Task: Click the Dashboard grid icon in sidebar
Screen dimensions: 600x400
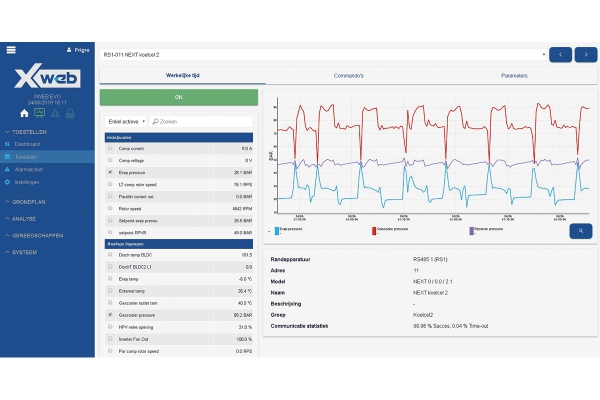Action: pos(7,144)
